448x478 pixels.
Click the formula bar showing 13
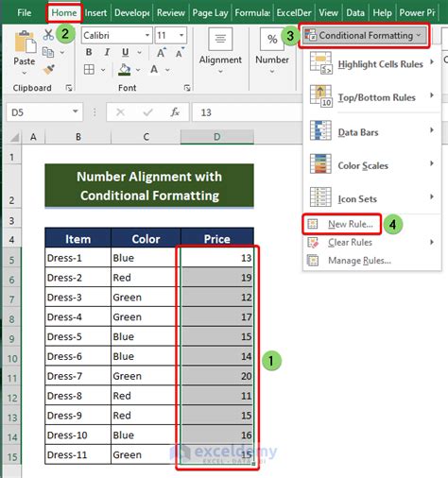point(247,112)
